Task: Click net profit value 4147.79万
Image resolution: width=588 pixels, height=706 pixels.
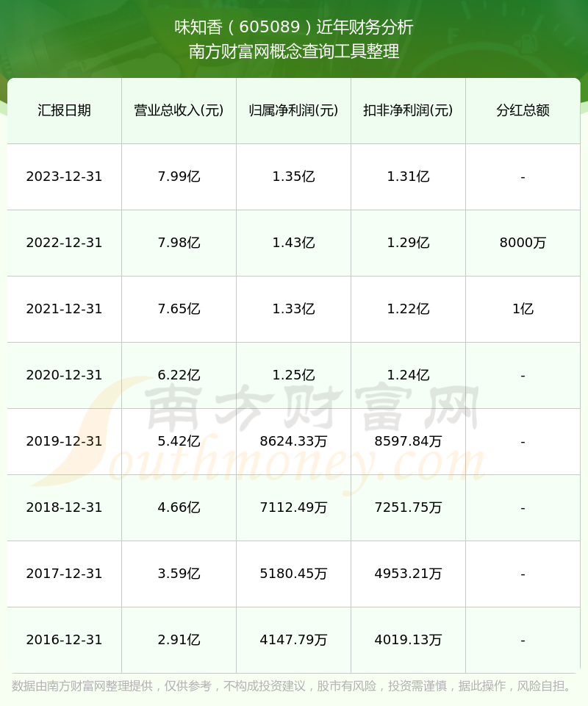Action: pos(294,640)
